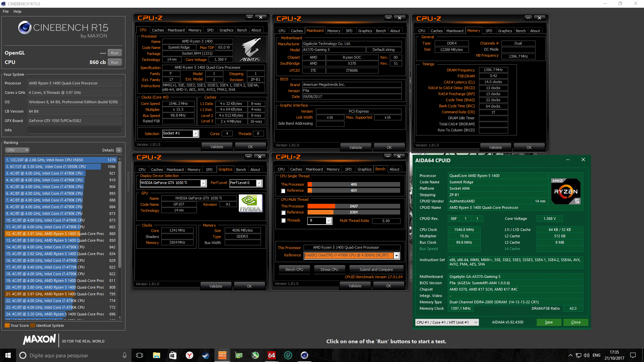
Task: Select highlighted ranking row 12 scoring 860
Action: 60,234
